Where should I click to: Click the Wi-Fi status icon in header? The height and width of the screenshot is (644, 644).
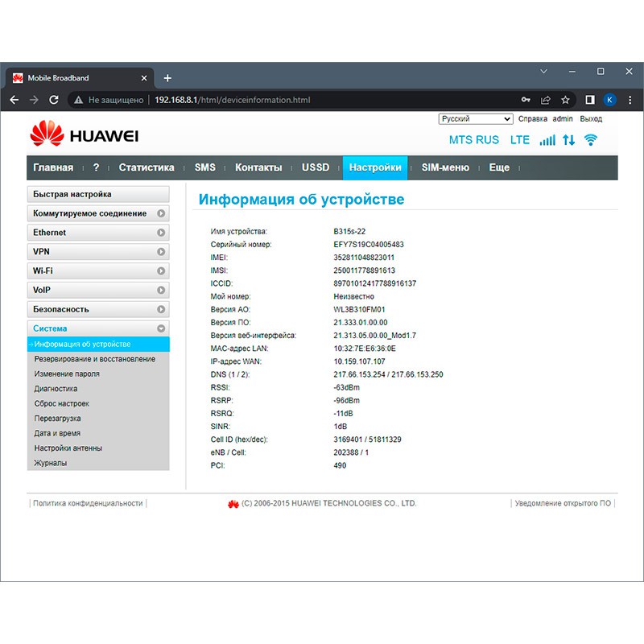click(x=591, y=140)
